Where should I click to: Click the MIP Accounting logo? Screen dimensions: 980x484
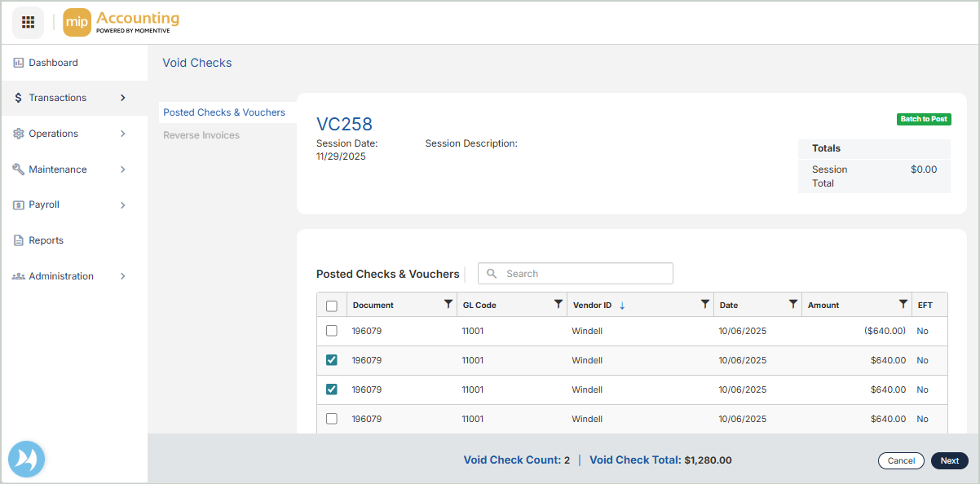121,22
